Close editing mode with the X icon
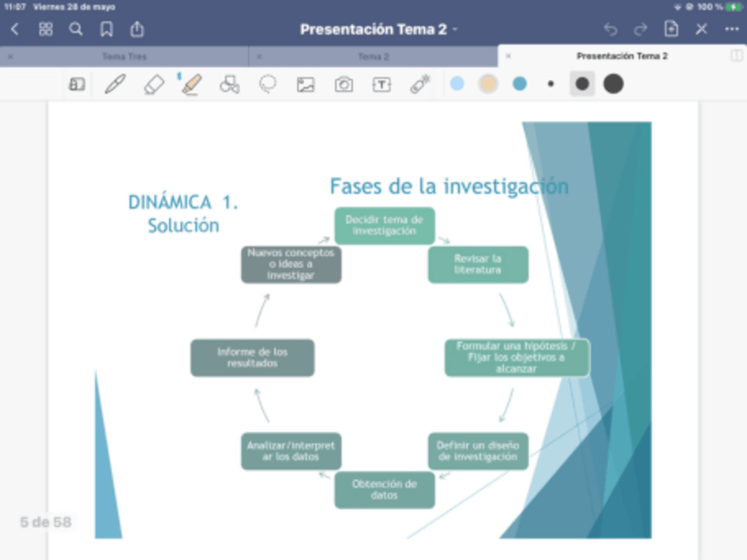 [701, 30]
